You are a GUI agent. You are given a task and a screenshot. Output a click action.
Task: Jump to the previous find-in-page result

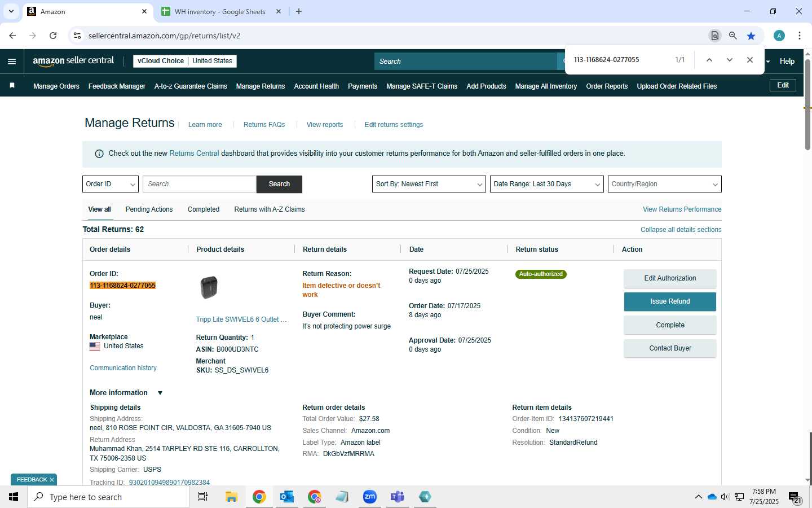click(x=709, y=60)
